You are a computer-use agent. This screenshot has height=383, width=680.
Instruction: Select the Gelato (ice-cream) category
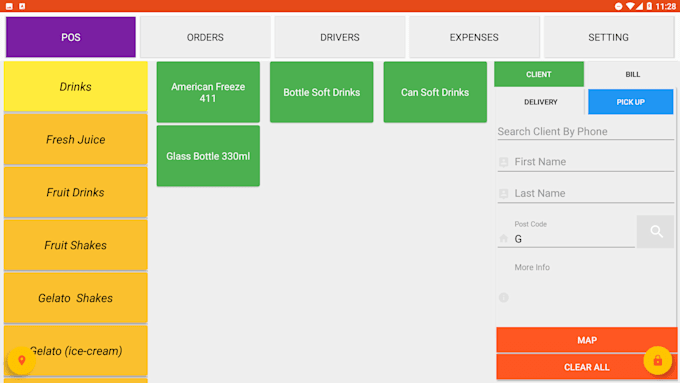(x=75, y=350)
